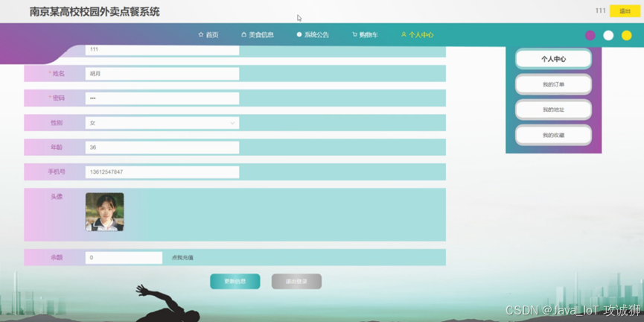This screenshot has width=644, height=322.
Task: Click the shopping cart icon beside 购物车
Action: tap(354, 35)
